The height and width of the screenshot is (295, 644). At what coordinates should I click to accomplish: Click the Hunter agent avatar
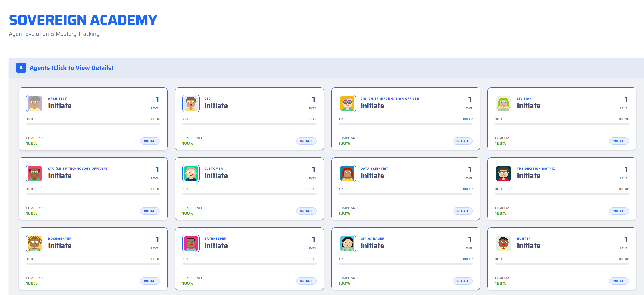point(503,243)
